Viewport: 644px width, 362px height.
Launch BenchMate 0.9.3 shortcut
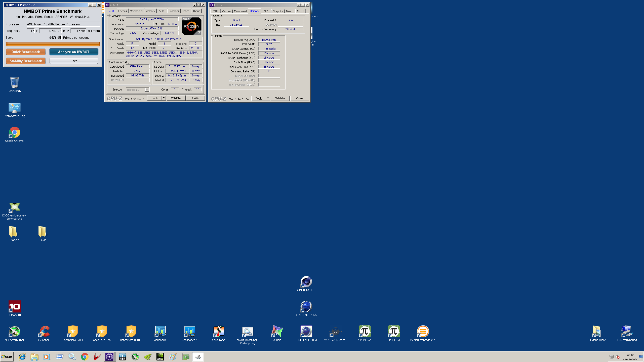[x=102, y=333]
